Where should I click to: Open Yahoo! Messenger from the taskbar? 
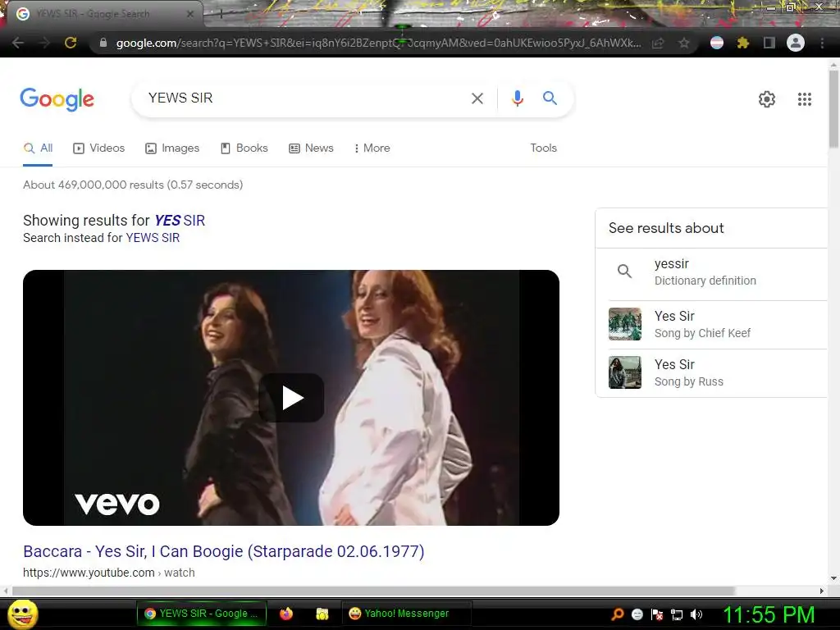click(x=407, y=614)
